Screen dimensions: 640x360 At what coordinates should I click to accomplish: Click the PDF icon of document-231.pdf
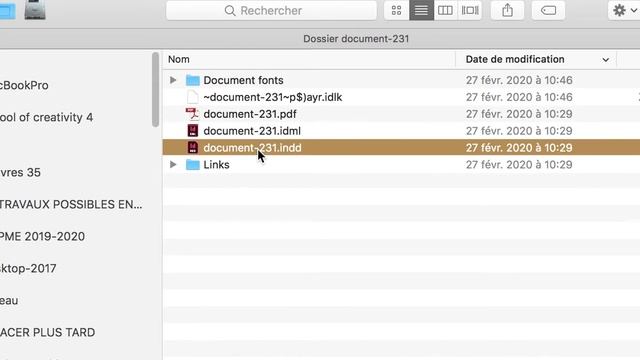192,114
